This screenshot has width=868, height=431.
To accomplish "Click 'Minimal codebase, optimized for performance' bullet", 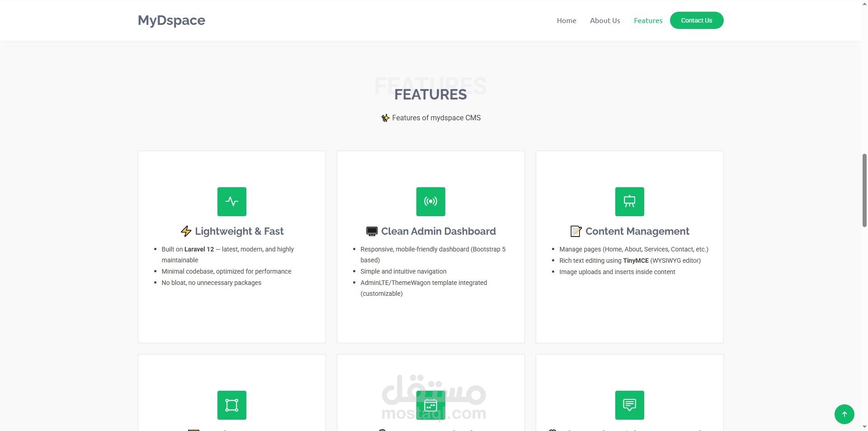I will 226,271.
